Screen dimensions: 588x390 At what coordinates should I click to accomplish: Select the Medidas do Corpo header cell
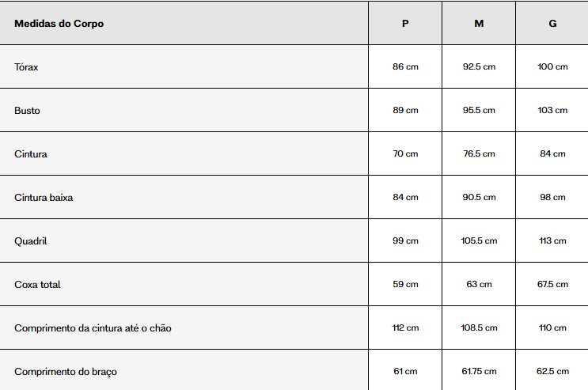(x=184, y=23)
